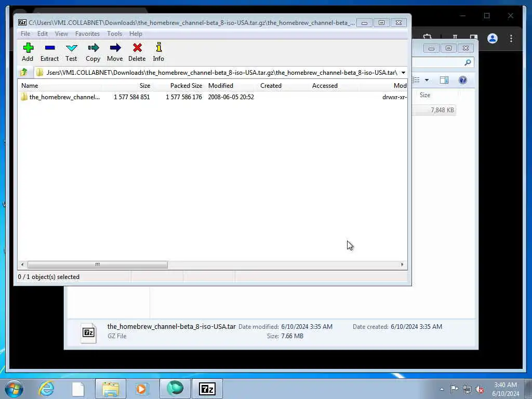532x399 pixels.
Task: Click the blank document taskbar icon
Action: (78, 389)
